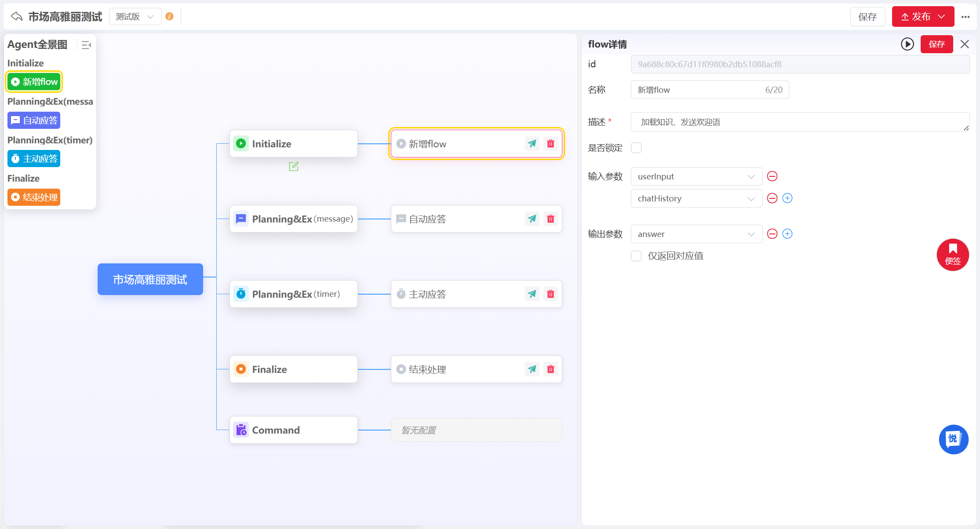Image resolution: width=980 pixels, height=529 pixels.
Task: Enable 仅返回对应值 checkbox
Action: click(x=636, y=256)
